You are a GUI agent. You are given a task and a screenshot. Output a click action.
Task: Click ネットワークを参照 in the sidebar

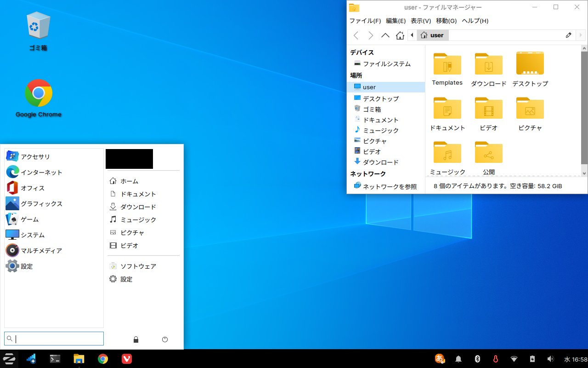click(x=390, y=186)
